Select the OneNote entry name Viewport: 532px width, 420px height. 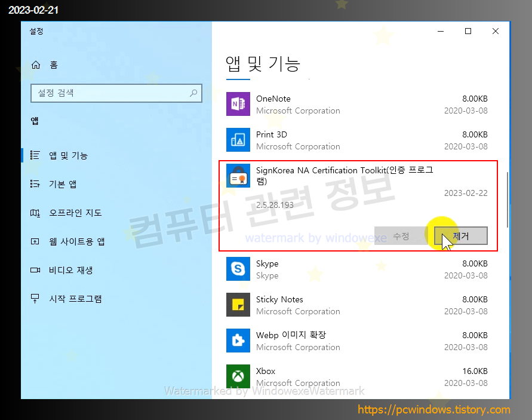coord(273,99)
